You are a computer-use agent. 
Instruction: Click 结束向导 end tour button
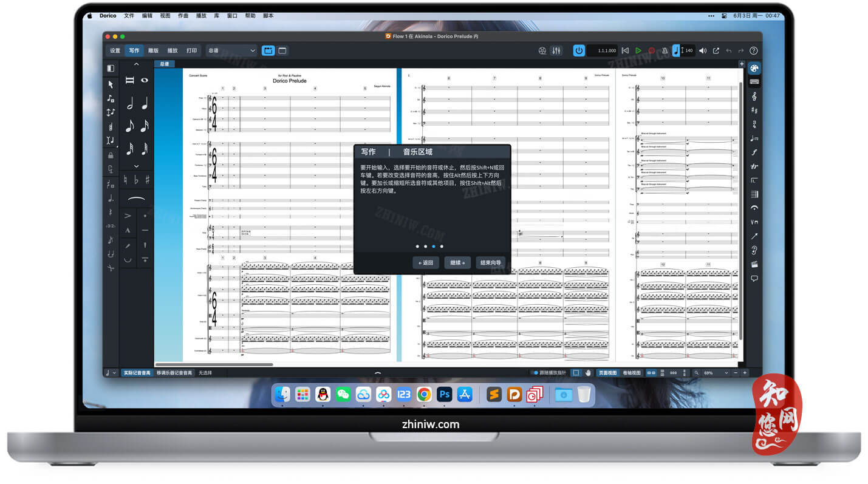point(491,262)
